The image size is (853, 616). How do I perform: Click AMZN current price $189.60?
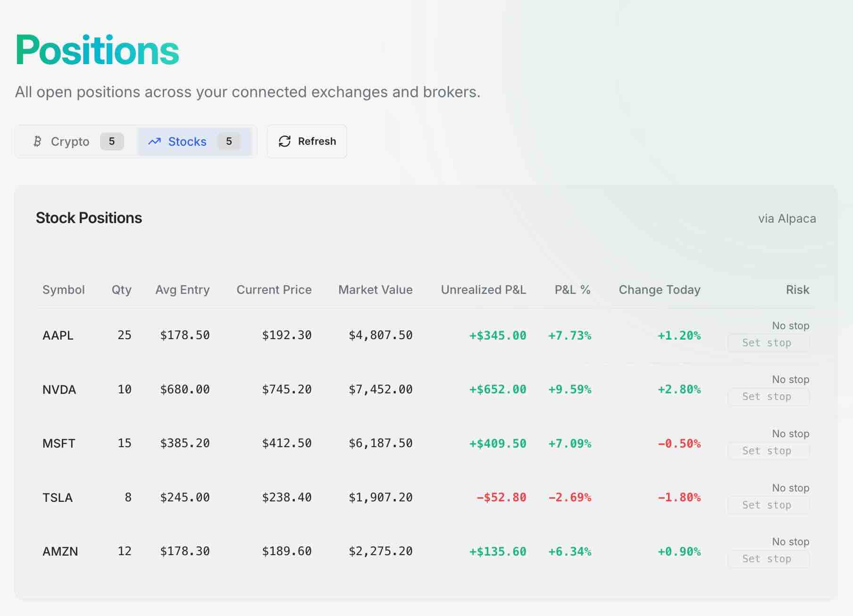[x=287, y=551]
